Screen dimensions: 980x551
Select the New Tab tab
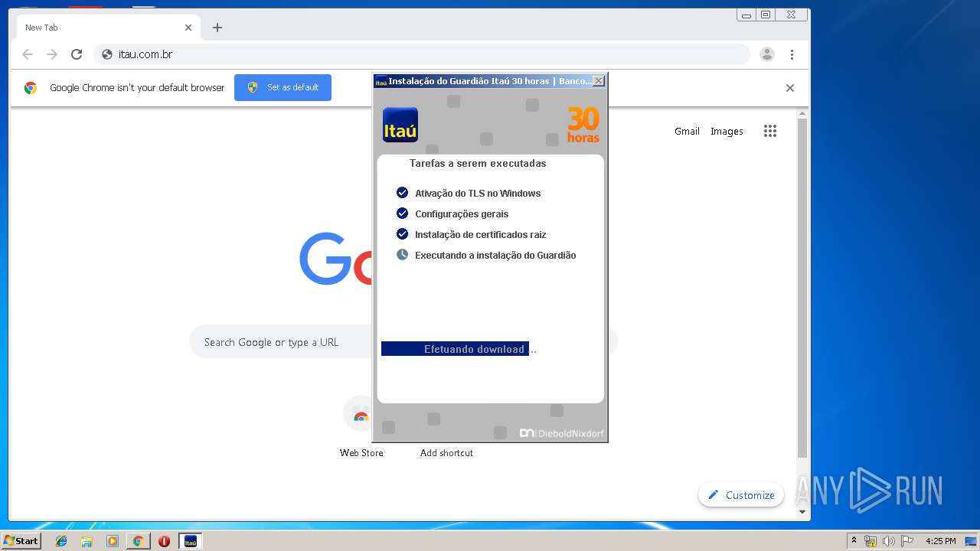point(107,28)
